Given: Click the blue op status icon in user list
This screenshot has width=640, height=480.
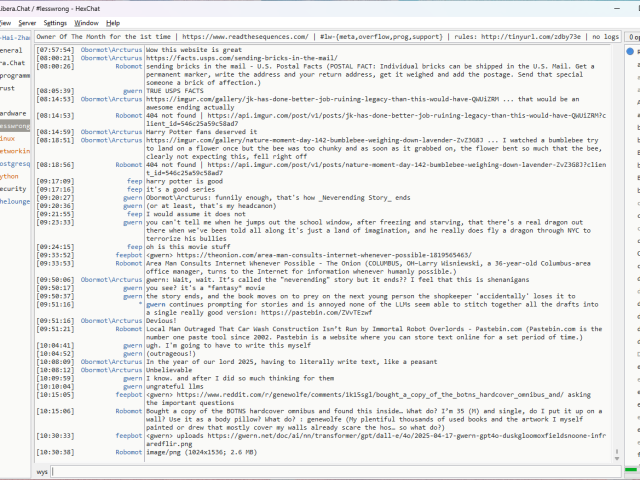Looking at the screenshot, I should pos(631,49).
